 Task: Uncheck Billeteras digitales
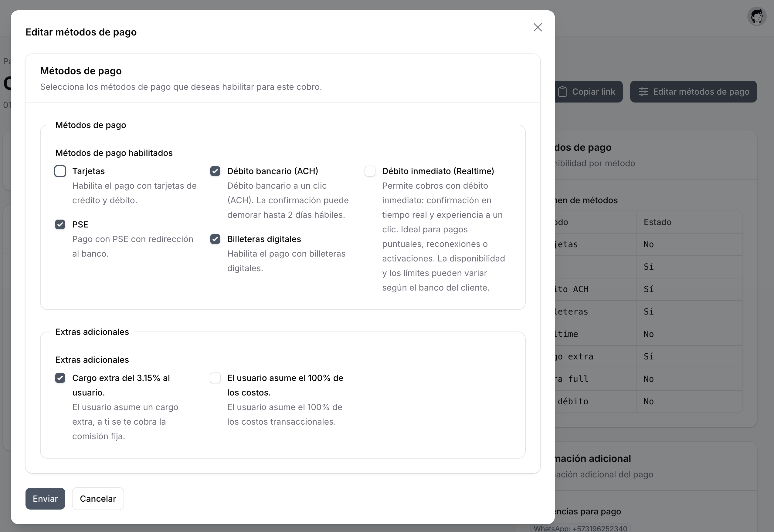215,239
